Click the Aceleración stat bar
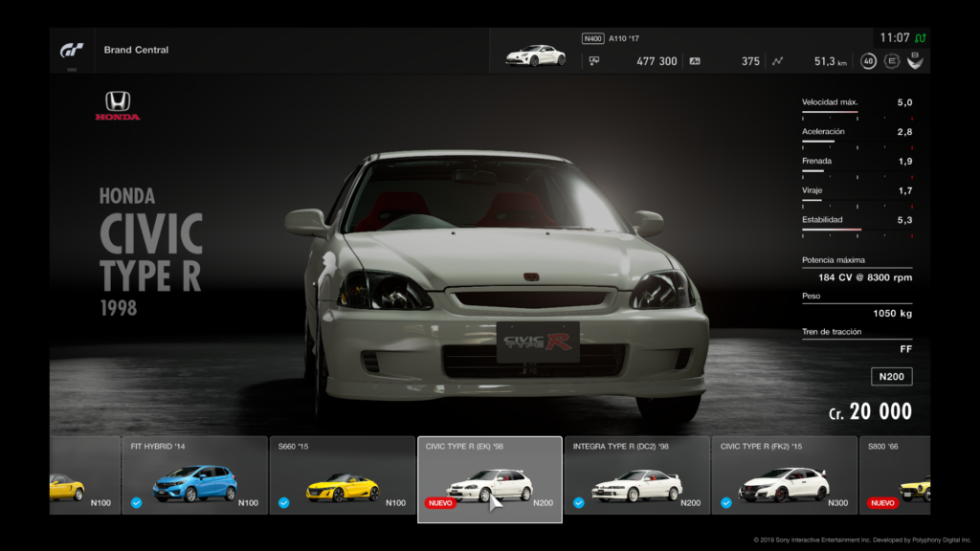The width and height of the screenshot is (980, 551). pos(857,142)
